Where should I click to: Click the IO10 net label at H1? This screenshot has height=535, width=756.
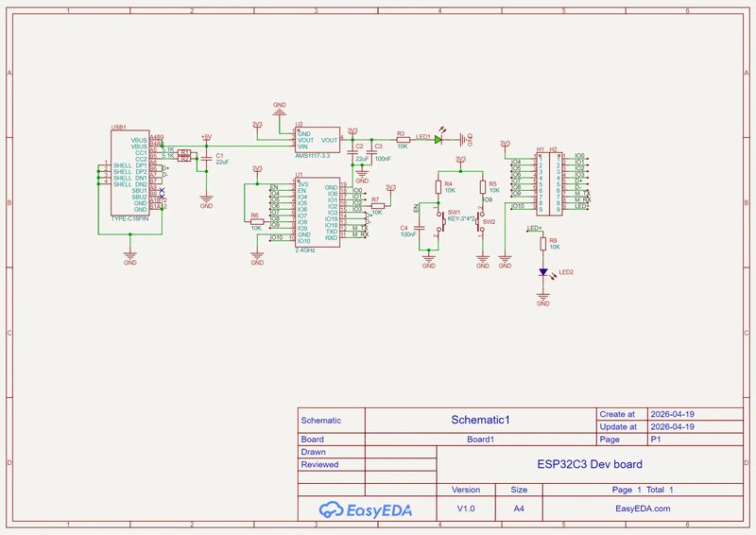[517, 206]
